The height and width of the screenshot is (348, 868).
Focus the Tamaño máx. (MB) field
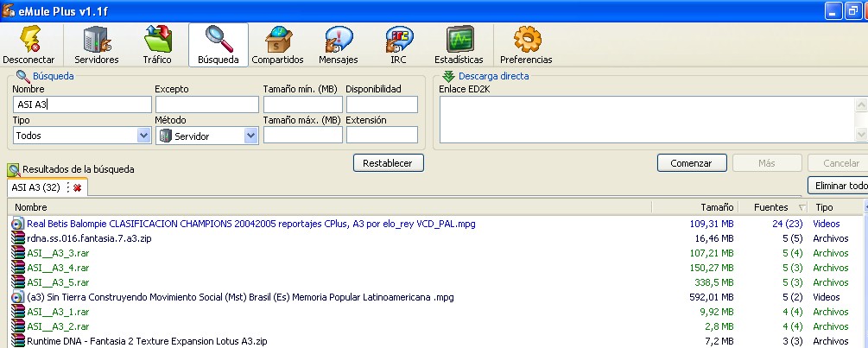[x=303, y=135]
